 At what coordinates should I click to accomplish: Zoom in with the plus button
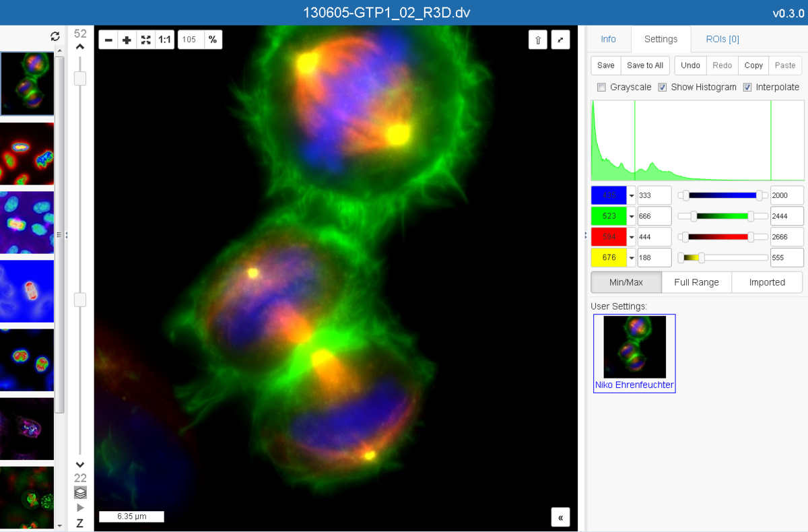coord(127,40)
